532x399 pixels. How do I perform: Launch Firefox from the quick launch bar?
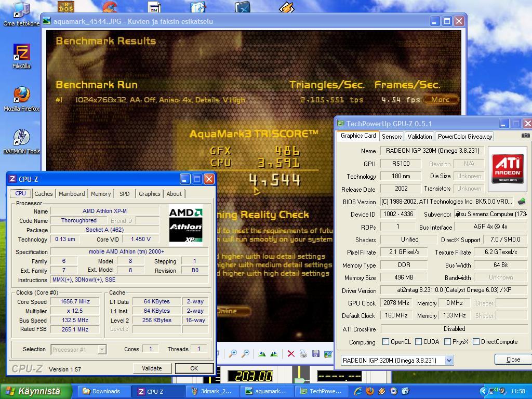tap(370, 391)
